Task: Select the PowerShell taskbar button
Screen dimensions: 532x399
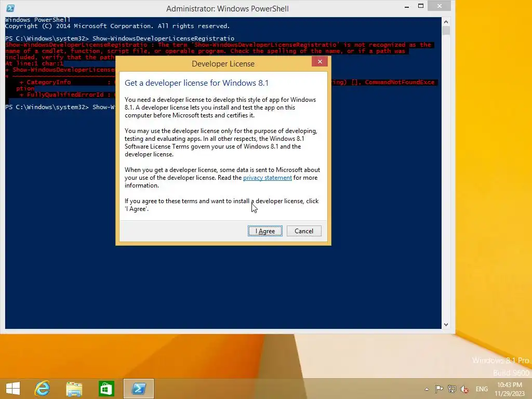Action: click(x=138, y=389)
